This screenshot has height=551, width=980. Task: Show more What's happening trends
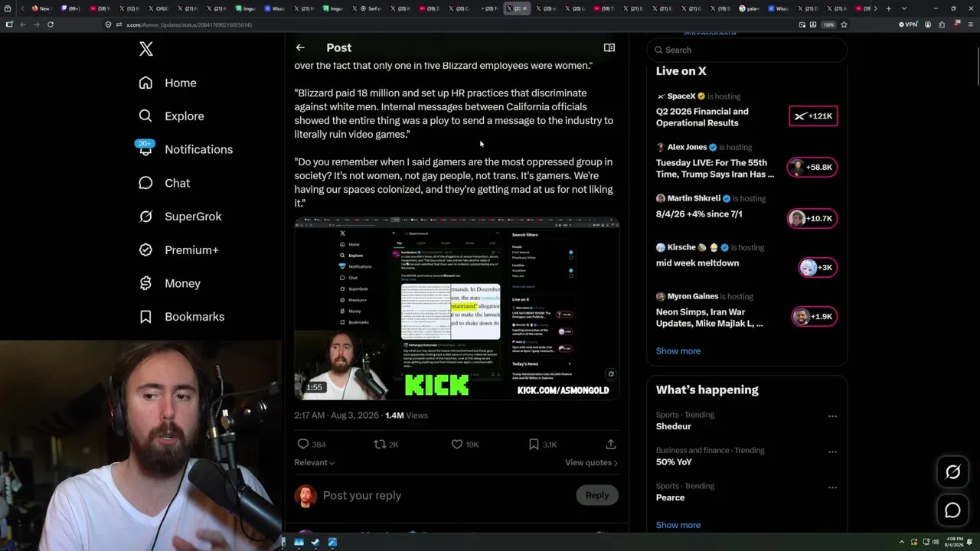coord(678,525)
